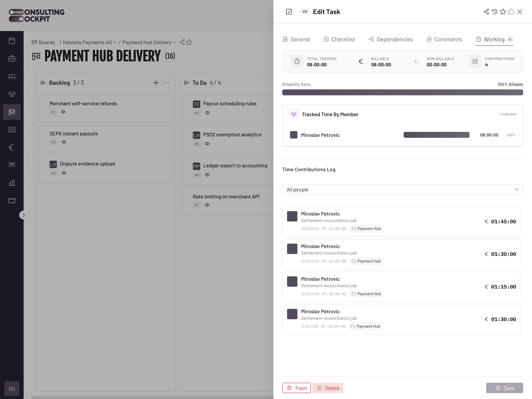Image resolution: width=532 pixels, height=399 pixels.
Task: Click the Billability Ratio progress bar
Action: (402, 92)
